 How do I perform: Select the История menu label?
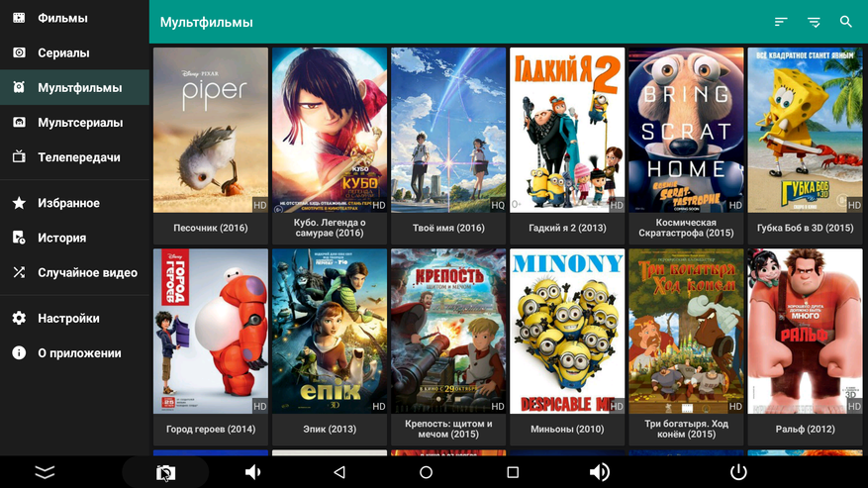click(x=62, y=239)
